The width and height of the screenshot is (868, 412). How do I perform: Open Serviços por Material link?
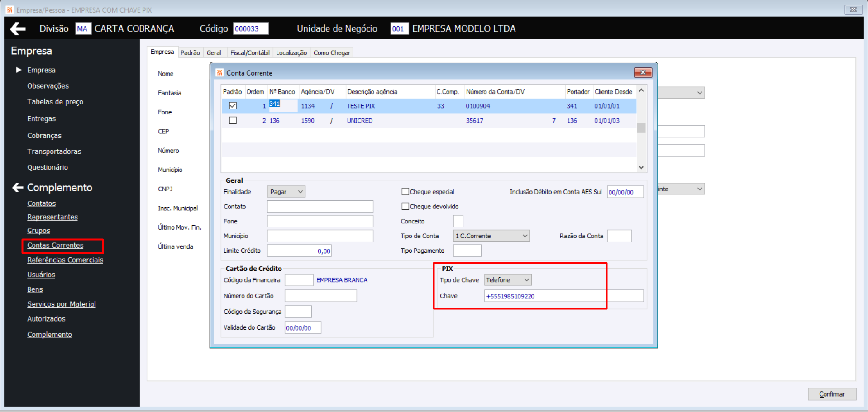click(62, 304)
